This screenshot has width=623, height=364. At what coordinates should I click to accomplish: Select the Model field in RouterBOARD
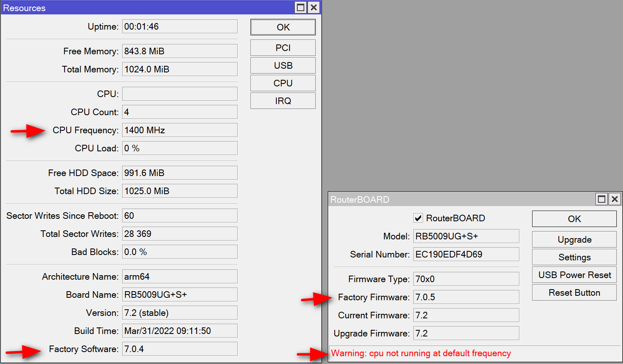(466, 236)
